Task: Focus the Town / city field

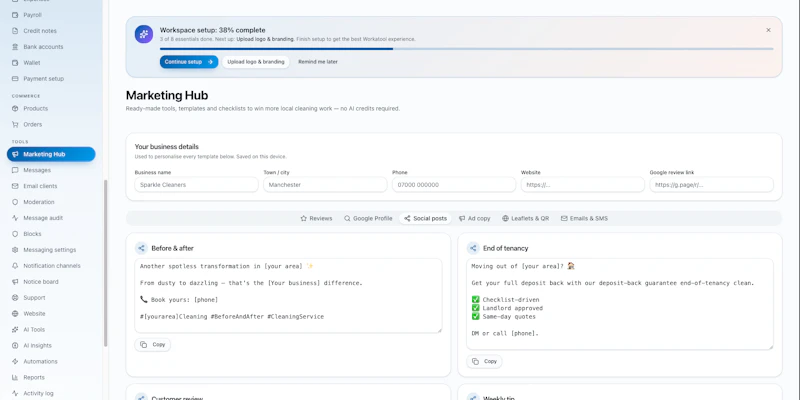Action: tap(325, 185)
